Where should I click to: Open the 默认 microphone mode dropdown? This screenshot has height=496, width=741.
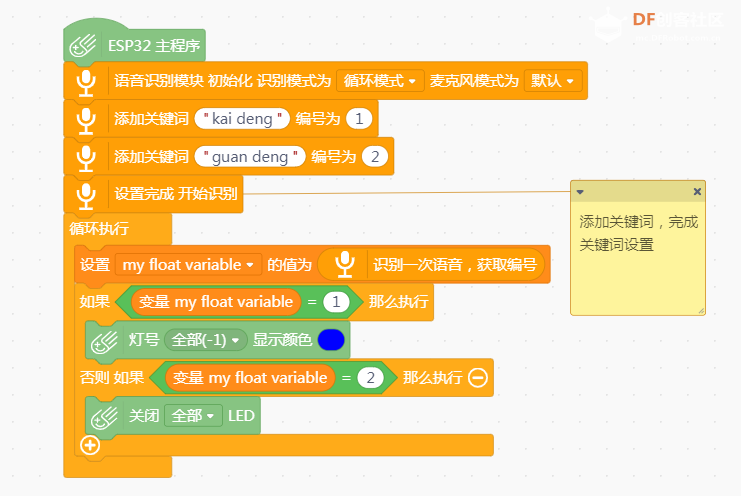pyautogui.click(x=552, y=81)
